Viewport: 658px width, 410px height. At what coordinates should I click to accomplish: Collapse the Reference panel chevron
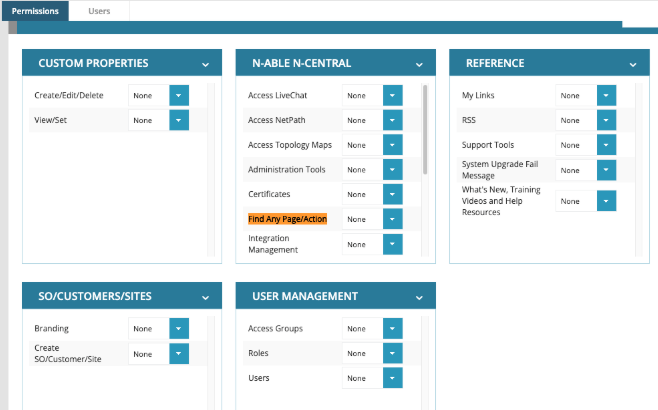(x=632, y=64)
